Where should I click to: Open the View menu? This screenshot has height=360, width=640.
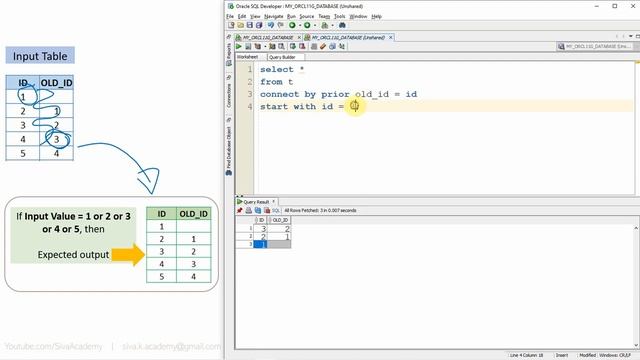click(x=255, y=16)
